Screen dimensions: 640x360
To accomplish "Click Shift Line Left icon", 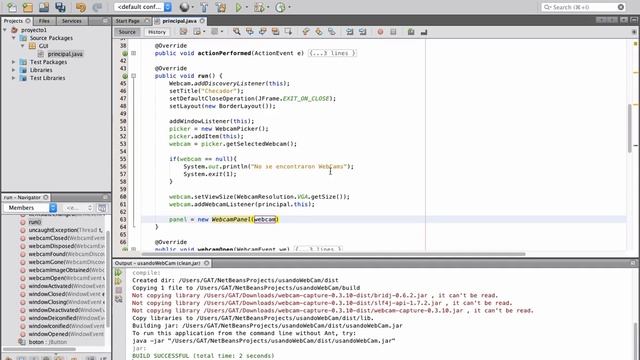I will (x=350, y=32).
